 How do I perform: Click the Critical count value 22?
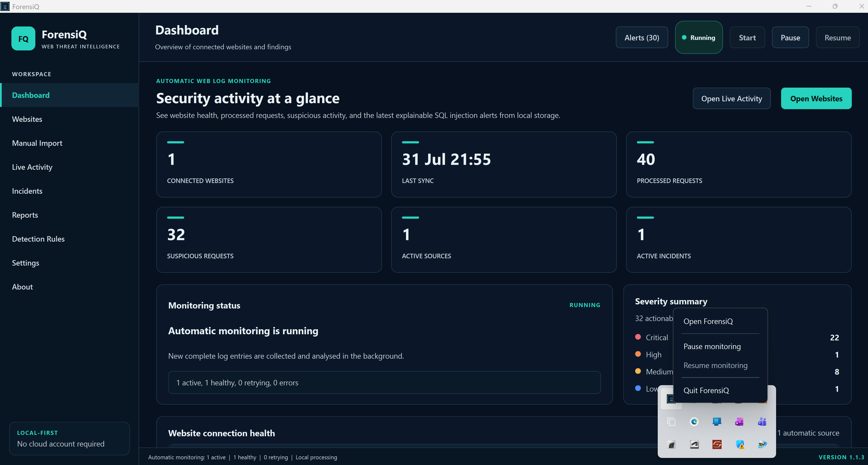(834, 337)
